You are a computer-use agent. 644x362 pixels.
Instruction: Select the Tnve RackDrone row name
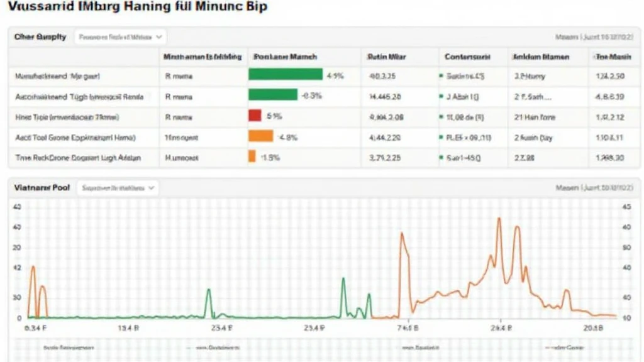click(x=78, y=158)
